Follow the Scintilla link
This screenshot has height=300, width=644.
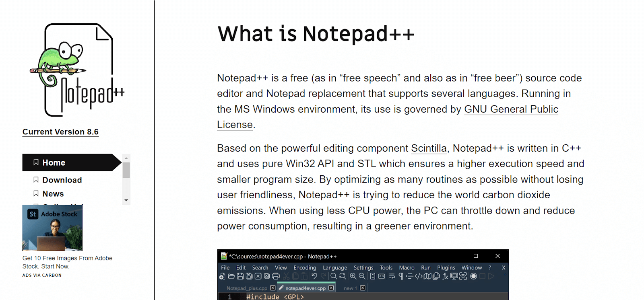coord(429,148)
